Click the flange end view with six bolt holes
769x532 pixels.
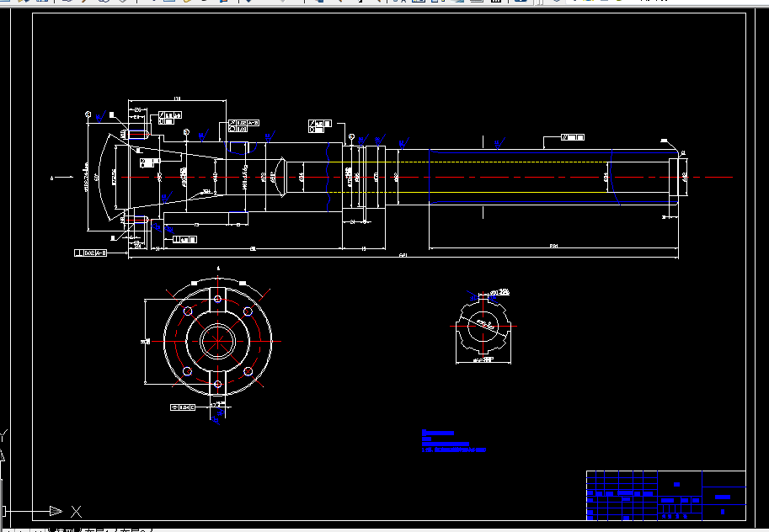pyautogui.click(x=218, y=341)
